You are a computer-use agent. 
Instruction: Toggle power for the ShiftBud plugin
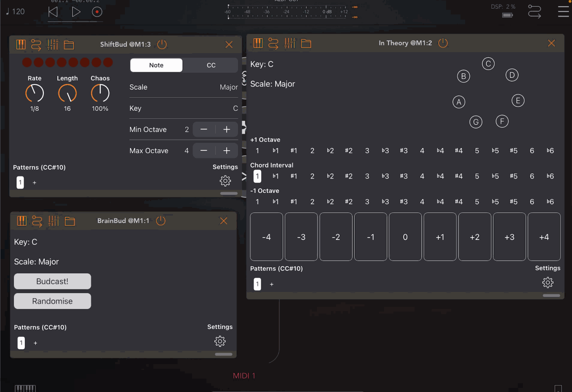(x=162, y=44)
